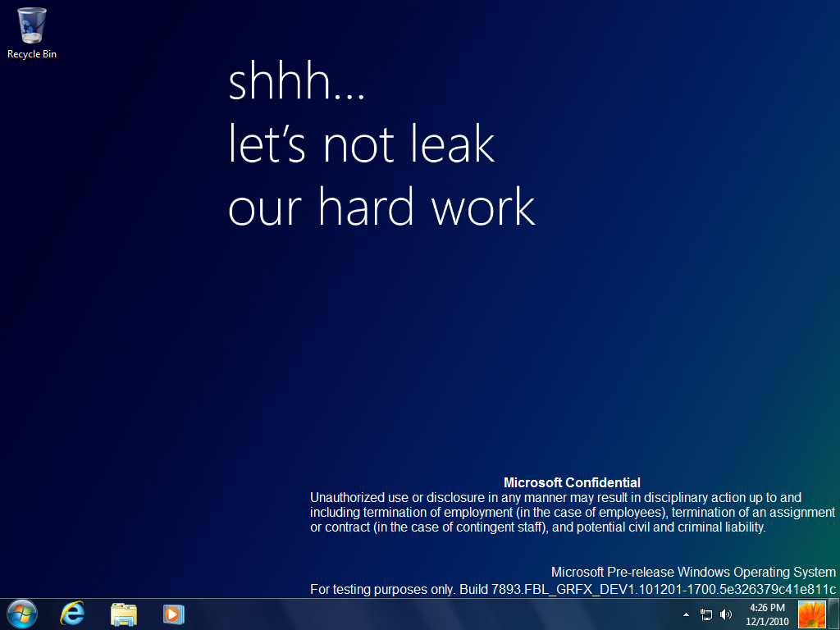This screenshot has width=840, height=630.
Task: Click the volume speaker tray icon
Action: click(725, 614)
